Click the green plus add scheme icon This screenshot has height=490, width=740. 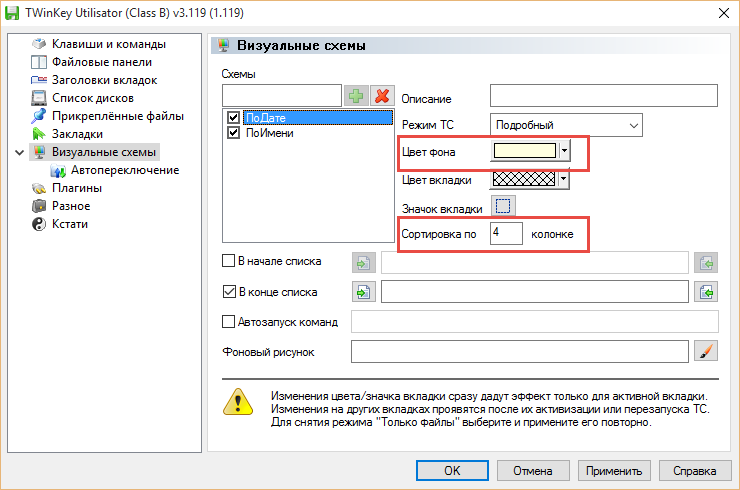tap(356, 96)
